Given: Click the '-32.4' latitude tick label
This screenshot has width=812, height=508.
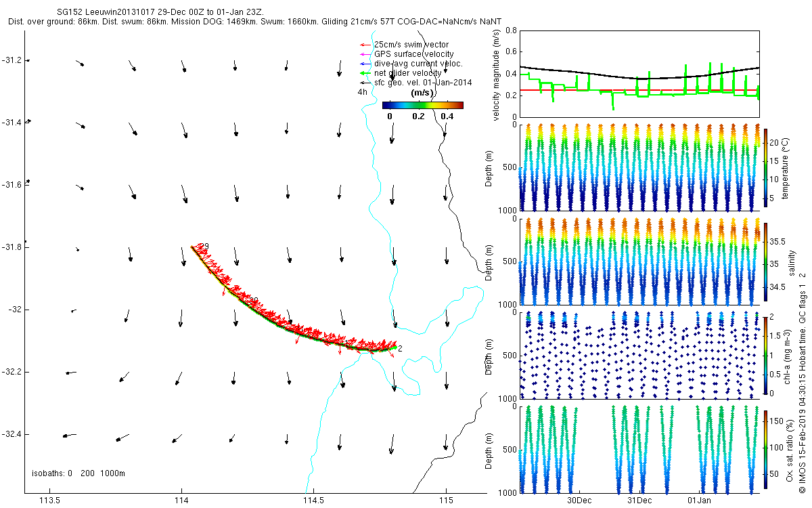Looking at the screenshot, I should click(12, 434).
